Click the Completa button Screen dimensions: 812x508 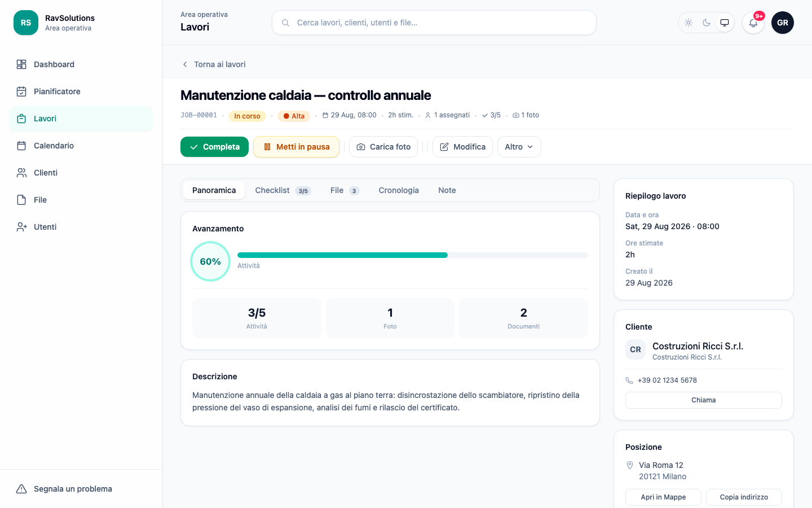click(x=214, y=147)
